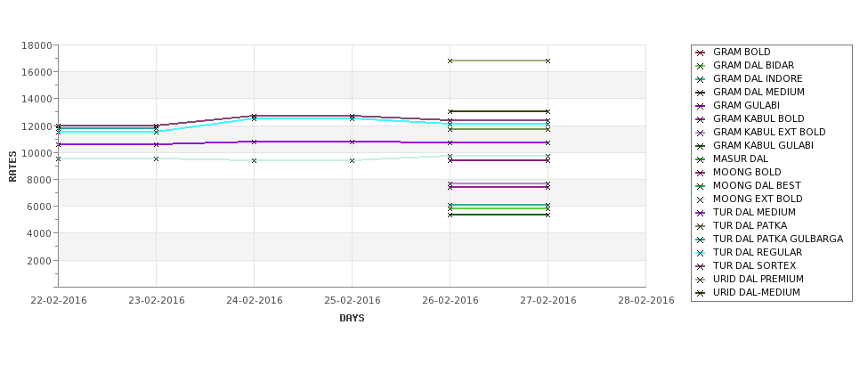868x382 pixels.
Task: Click the topmost data point on 26-02-2016
Action: click(450, 61)
